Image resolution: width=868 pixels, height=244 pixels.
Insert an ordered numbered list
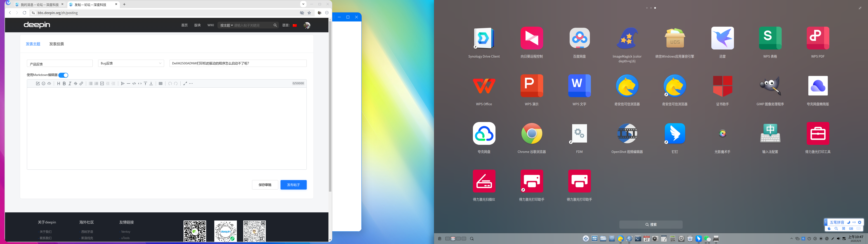pyautogui.click(x=96, y=84)
